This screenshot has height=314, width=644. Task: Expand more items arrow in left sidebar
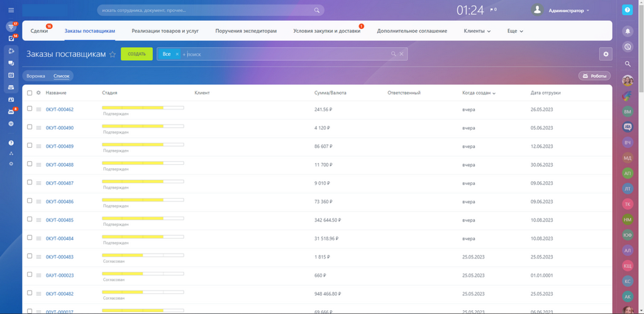tap(11, 123)
